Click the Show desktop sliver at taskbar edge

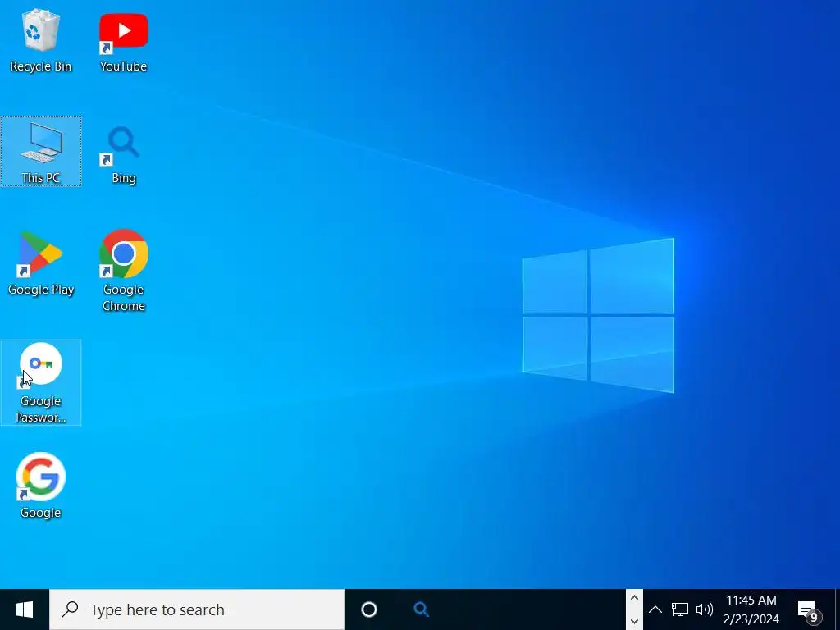(x=838, y=609)
